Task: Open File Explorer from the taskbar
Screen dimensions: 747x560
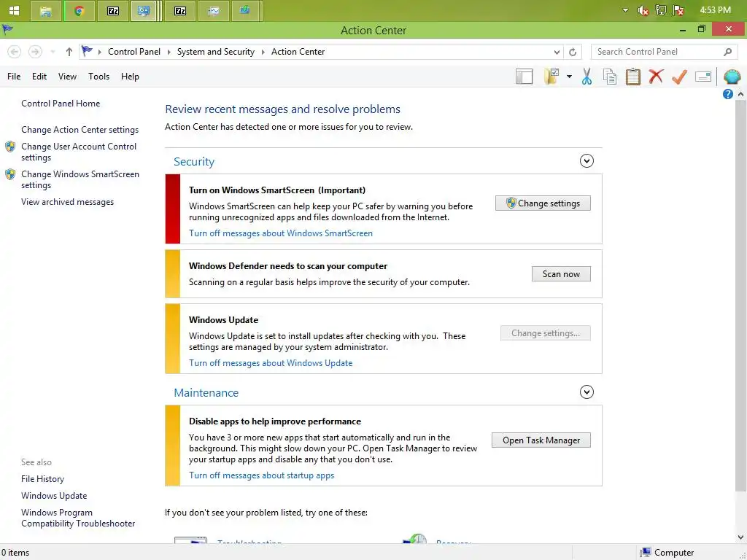Action: tap(46, 11)
